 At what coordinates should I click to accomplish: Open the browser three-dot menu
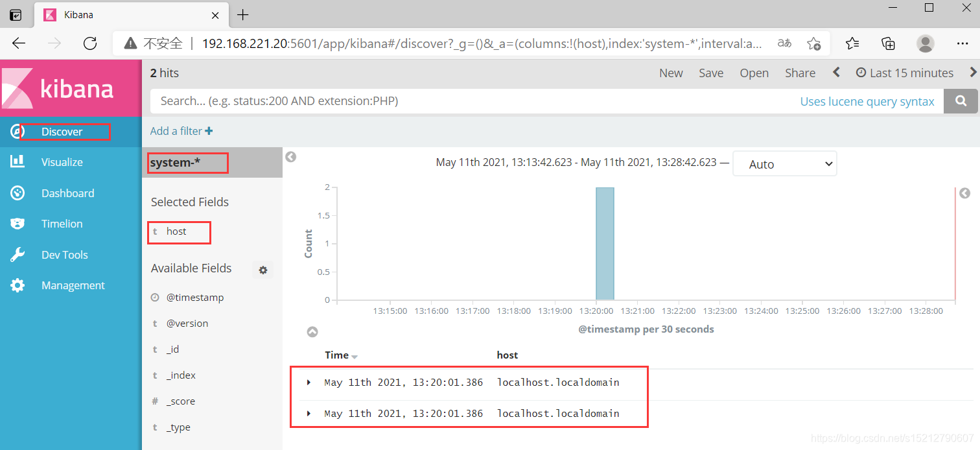pos(962,43)
